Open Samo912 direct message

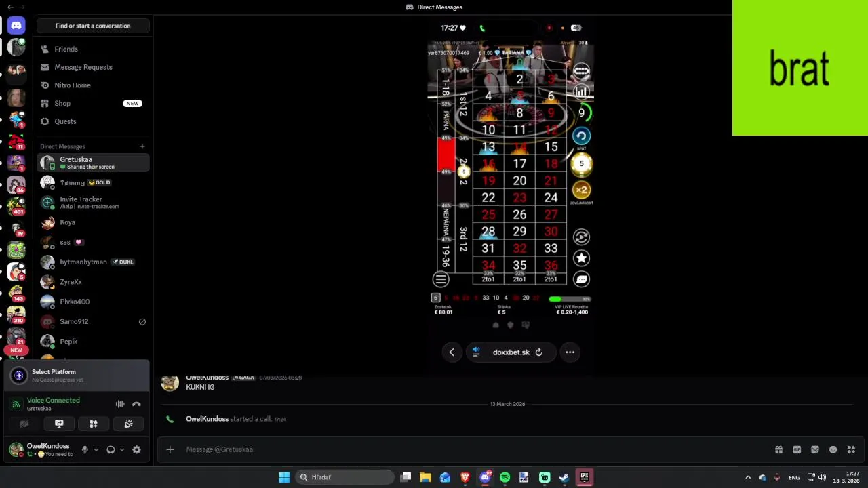93,321
